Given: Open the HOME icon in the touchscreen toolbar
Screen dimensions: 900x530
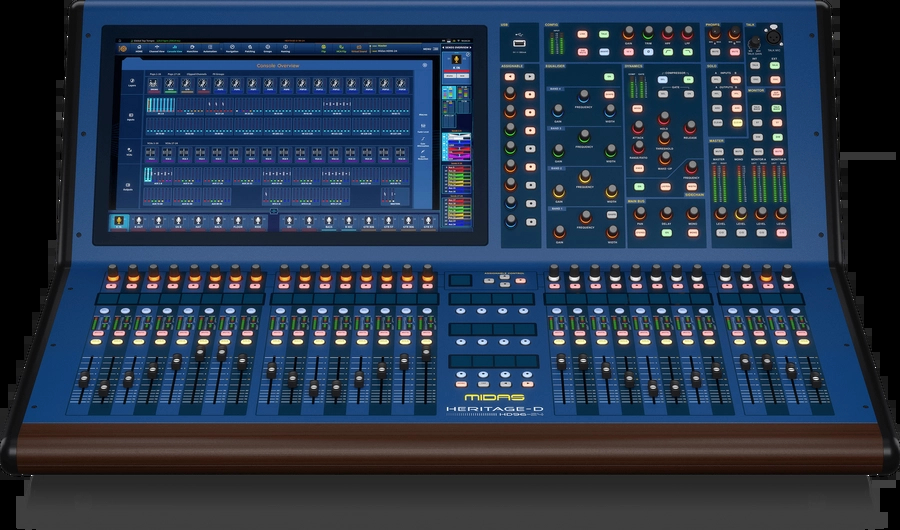Looking at the screenshot, I should (139, 49).
